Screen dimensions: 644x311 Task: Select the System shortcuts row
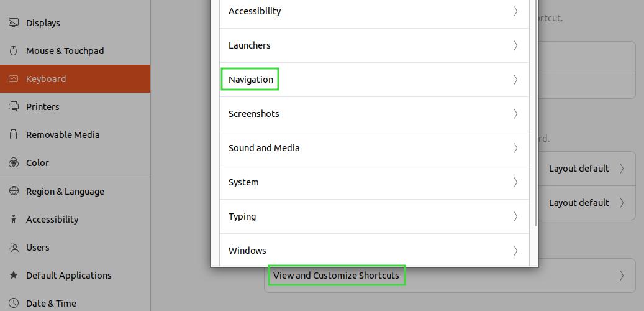pyautogui.click(x=374, y=182)
